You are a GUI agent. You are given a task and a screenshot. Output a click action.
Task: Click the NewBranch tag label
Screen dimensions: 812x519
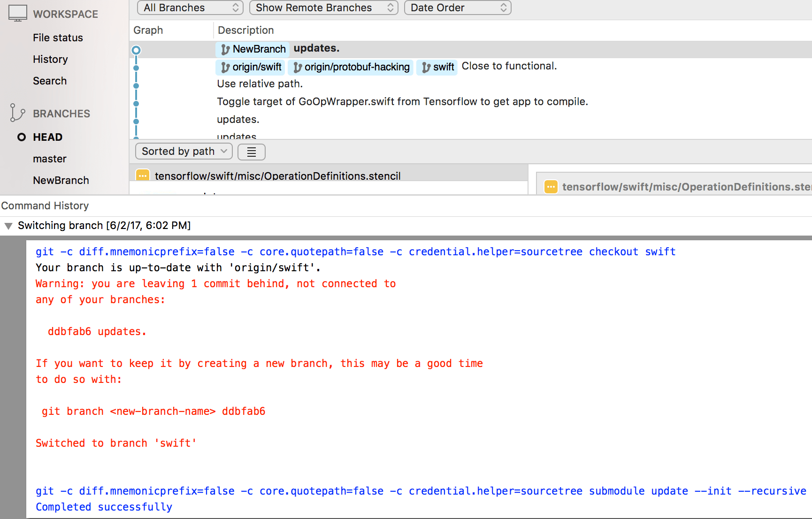point(259,49)
